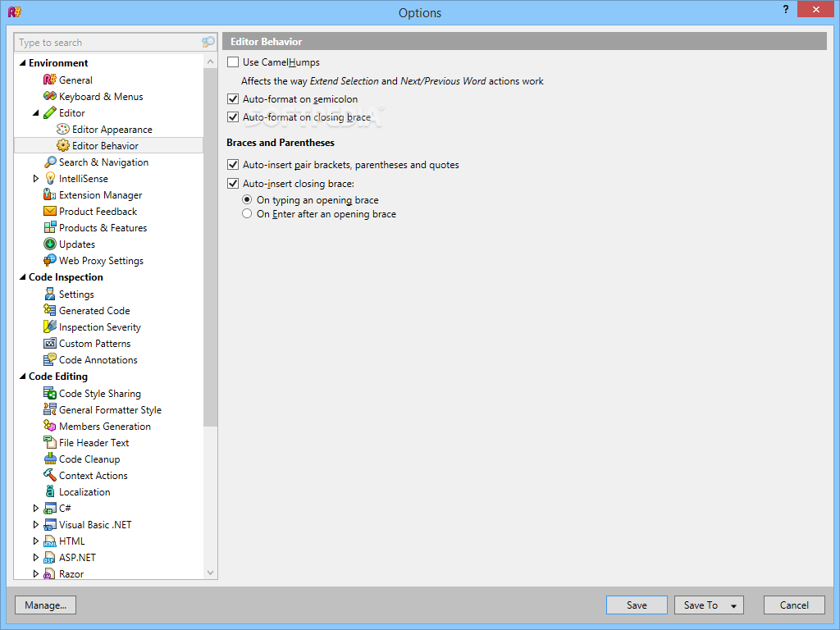The height and width of the screenshot is (630, 840).
Task: Click the options tree vertical scrollbar thumb
Action: click(x=211, y=248)
